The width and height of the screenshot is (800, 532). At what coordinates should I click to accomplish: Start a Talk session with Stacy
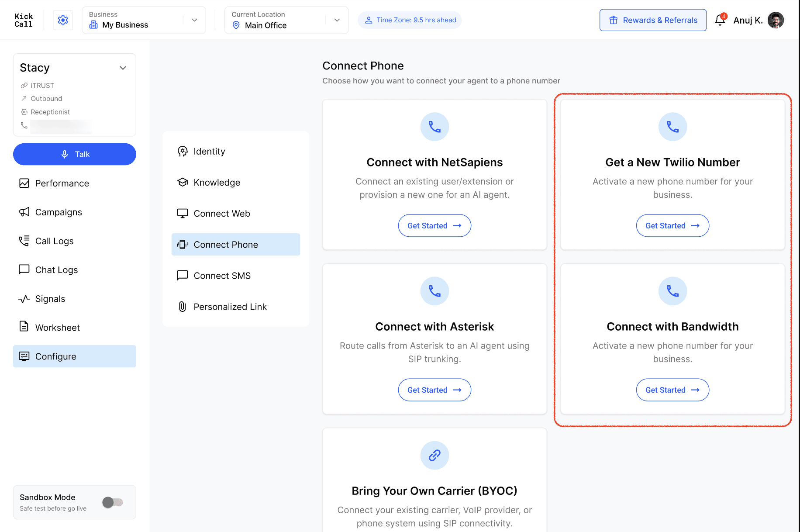pyautogui.click(x=75, y=154)
